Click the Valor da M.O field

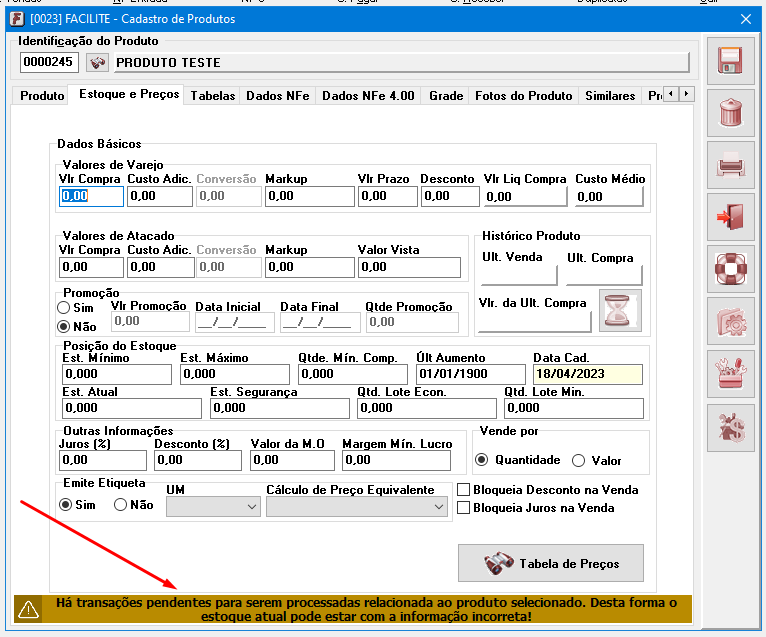[293, 460]
